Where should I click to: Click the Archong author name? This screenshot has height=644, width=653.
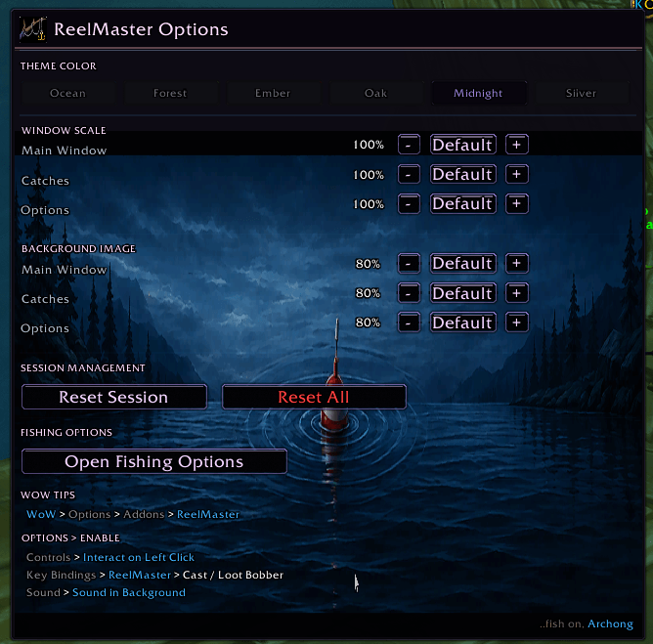610,623
